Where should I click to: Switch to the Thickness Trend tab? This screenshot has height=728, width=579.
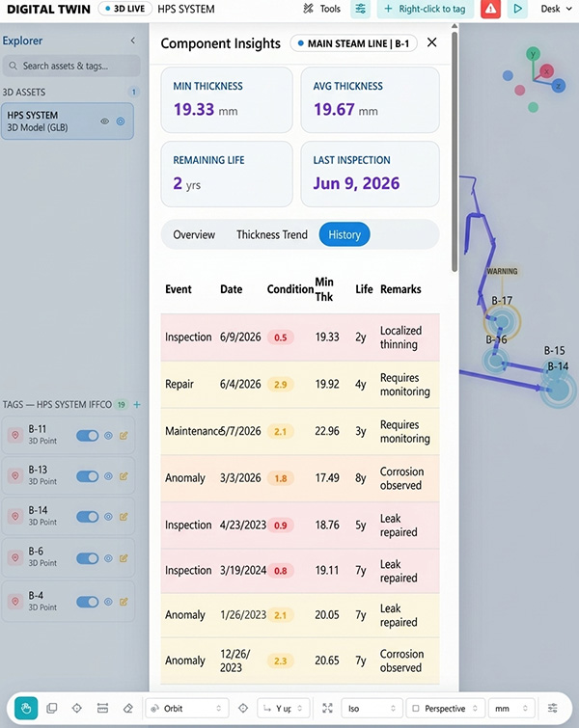(x=272, y=234)
